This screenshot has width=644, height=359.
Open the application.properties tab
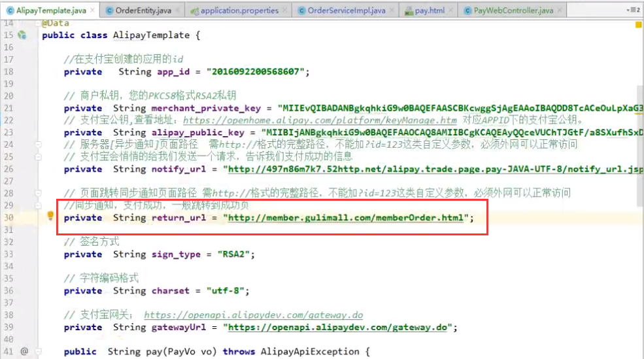(x=239, y=10)
